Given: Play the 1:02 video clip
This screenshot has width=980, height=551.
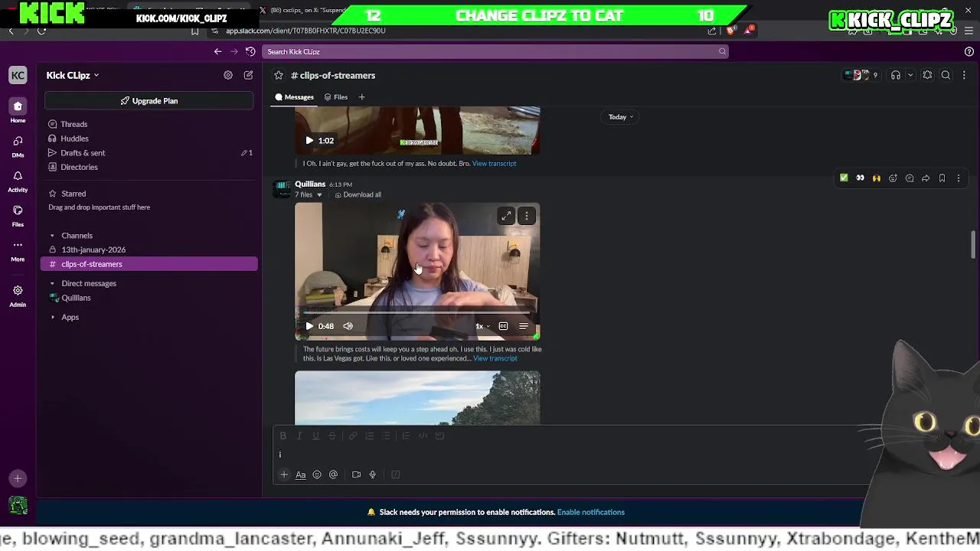Looking at the screenshot, I should coord(309,140).
